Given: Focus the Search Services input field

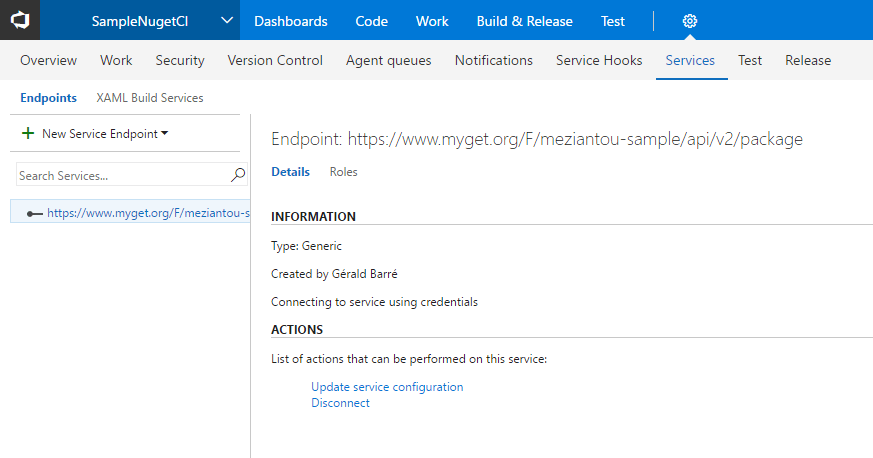Looking at the screenshot, I should click(x=120, y=175).
